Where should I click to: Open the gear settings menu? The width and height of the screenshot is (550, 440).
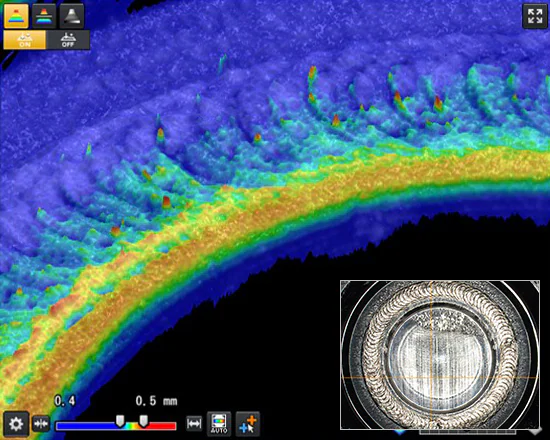[16, 424]
